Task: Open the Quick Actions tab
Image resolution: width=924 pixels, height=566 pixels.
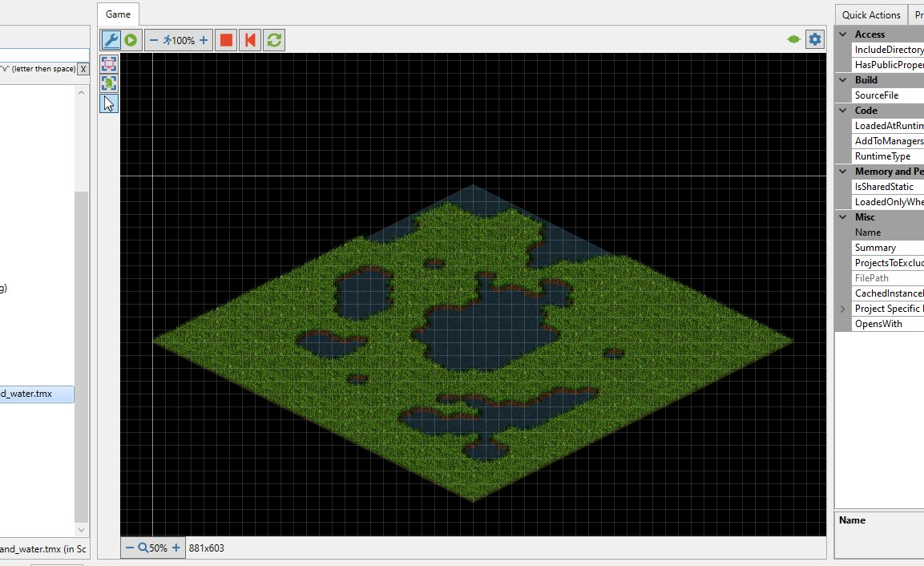Action: pos(871,15)
